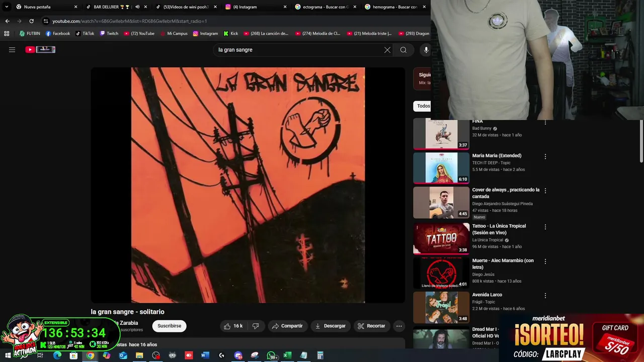This screenshot has height=362, width=644.
Task: Open the La canción de... bookmark
Action: (x=266, y=34)
